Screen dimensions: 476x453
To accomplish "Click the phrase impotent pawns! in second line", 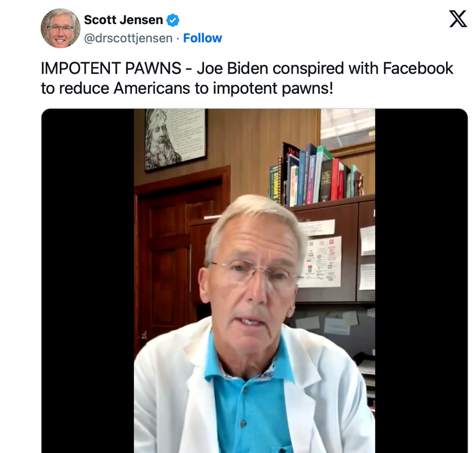I will [x=273, y=88].
